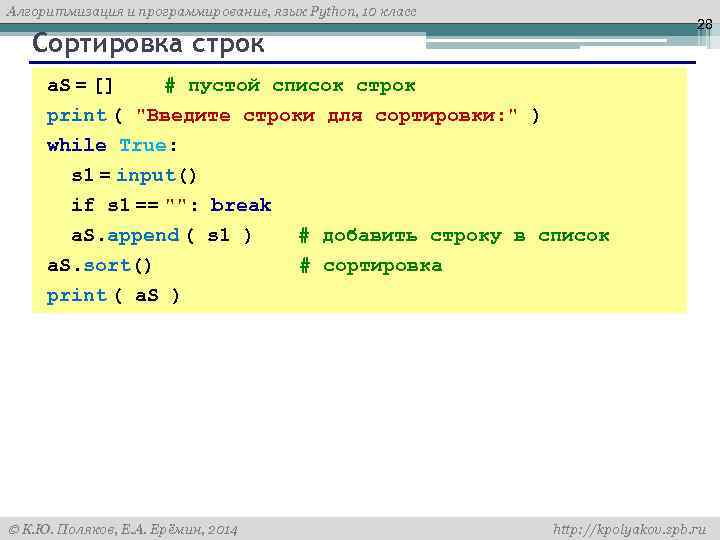Click the code line "aS = []"

(x=80, y=85)
